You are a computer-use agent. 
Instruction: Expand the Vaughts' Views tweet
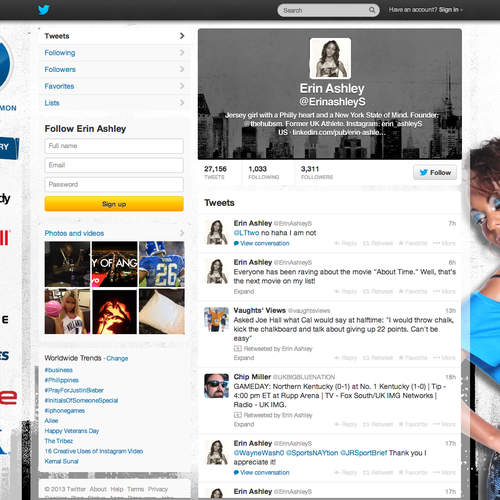coord(244,358)
